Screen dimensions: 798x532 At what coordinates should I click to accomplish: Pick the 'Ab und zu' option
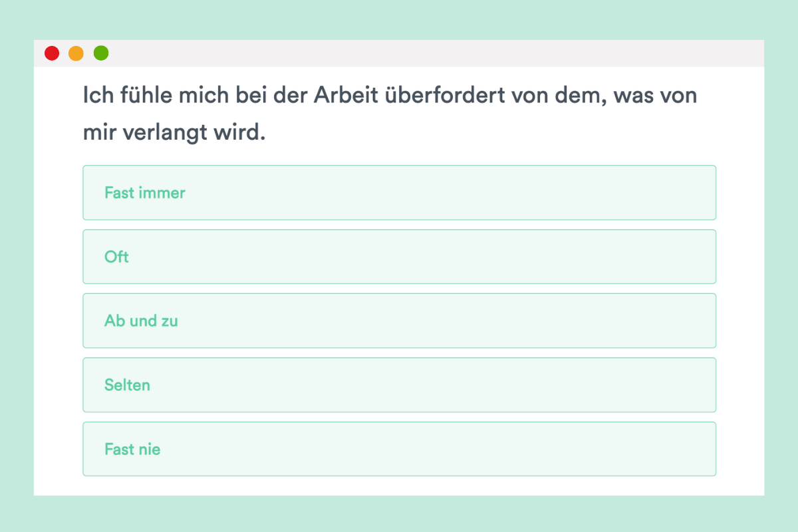click(399, 321)
